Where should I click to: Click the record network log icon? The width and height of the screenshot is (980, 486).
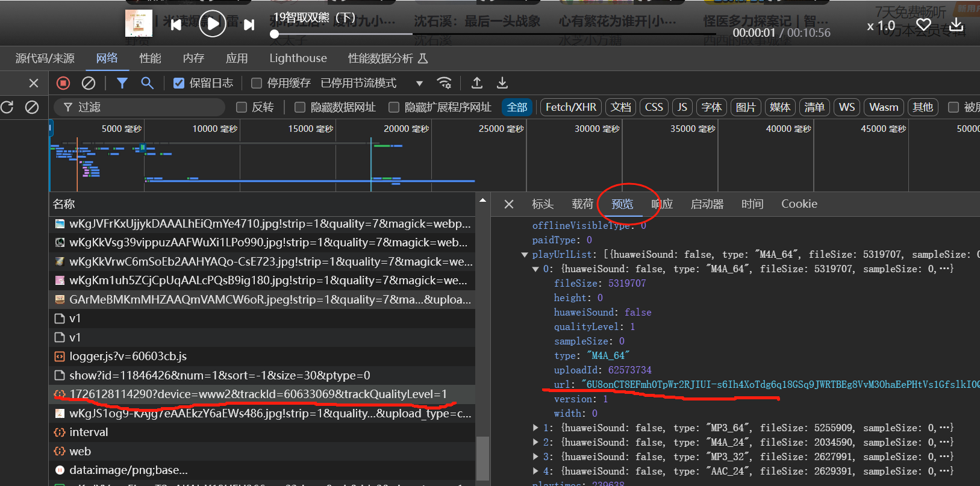(x=63, y=83)
